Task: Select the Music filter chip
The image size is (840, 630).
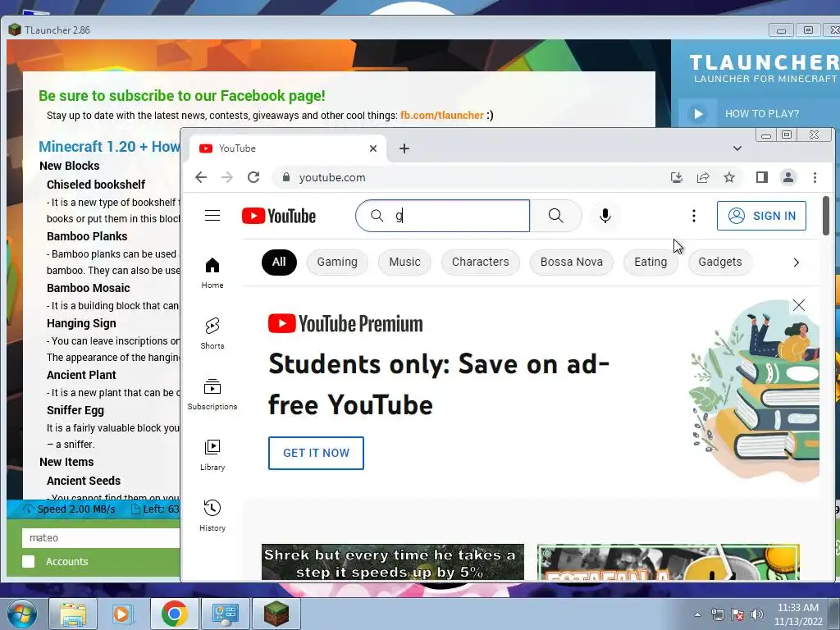Action: (x=404, y=262)
